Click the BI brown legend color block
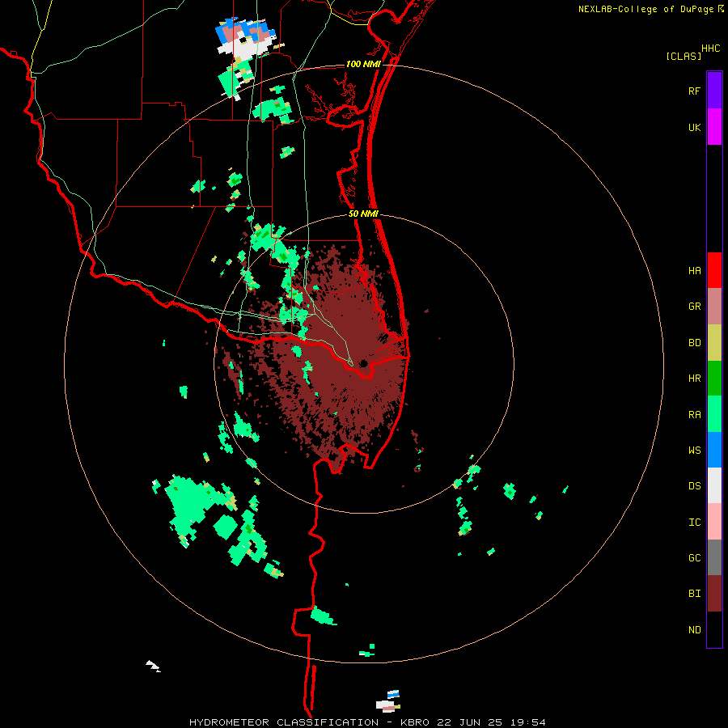This screenshot has width=728, height=728. coord(714,594)
